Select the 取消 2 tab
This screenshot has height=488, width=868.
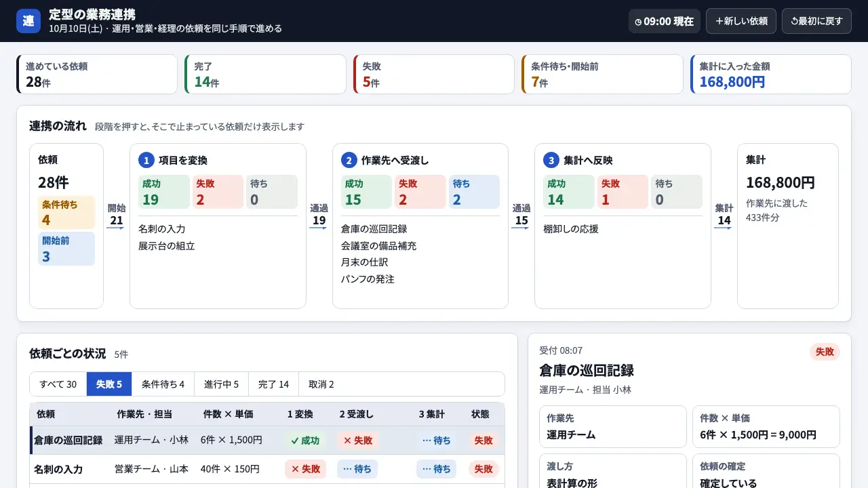point(321,384)
